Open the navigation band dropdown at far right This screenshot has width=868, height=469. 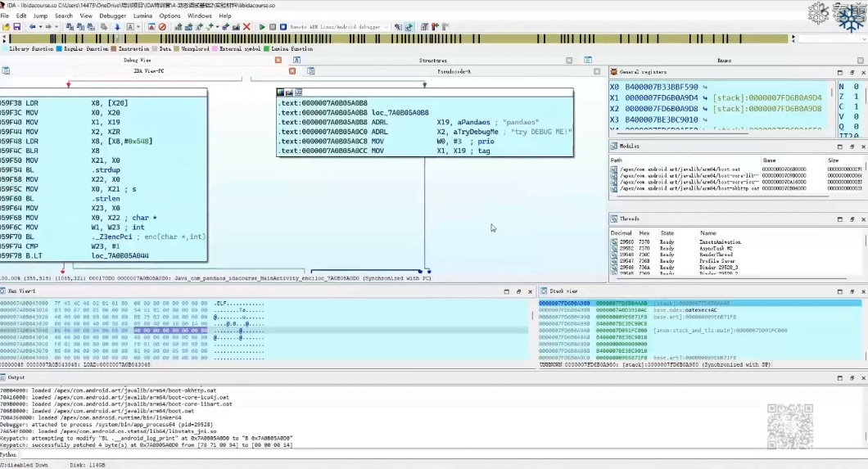pos(864,39)
